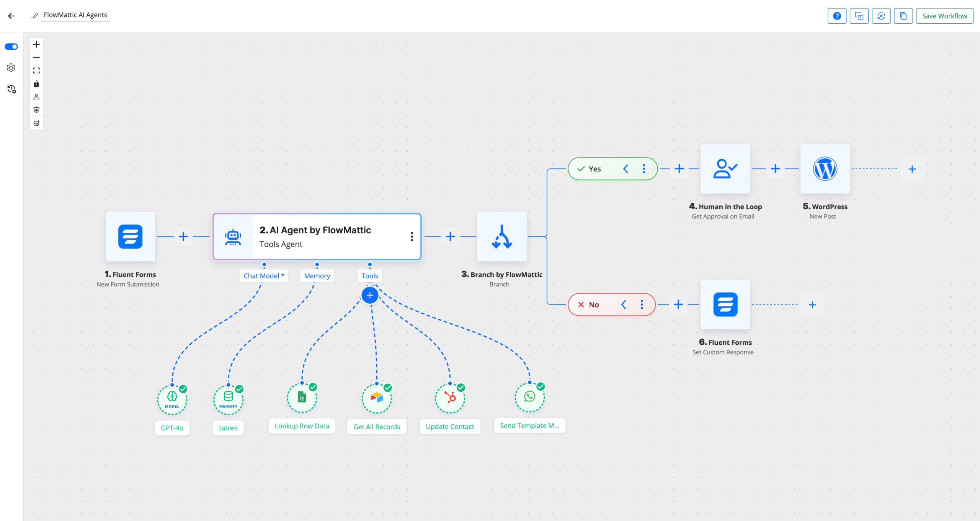
Task: Open the GPT-4o chat model node
Action: (171, 399)
